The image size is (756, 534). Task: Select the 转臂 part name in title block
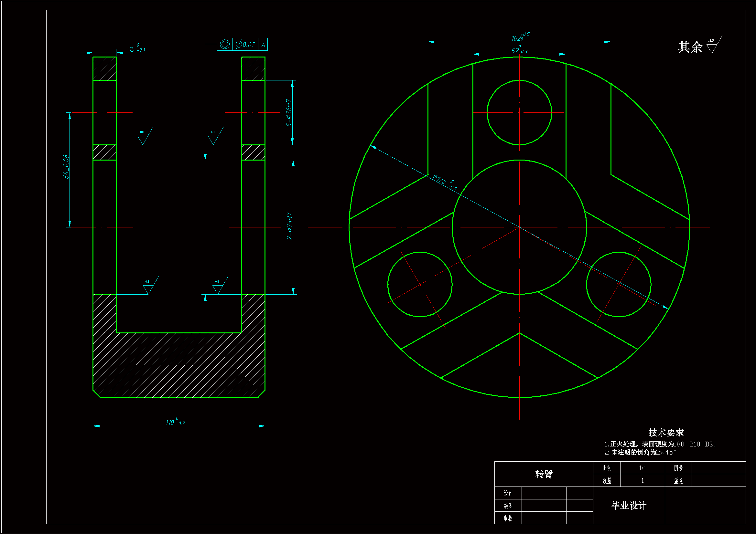(544, 474)
